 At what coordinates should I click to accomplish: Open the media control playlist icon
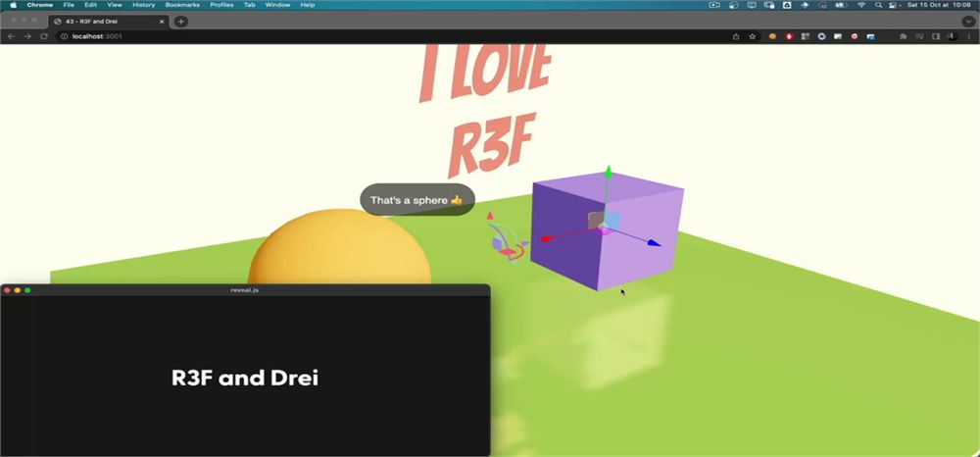click(x=919, y=36)
